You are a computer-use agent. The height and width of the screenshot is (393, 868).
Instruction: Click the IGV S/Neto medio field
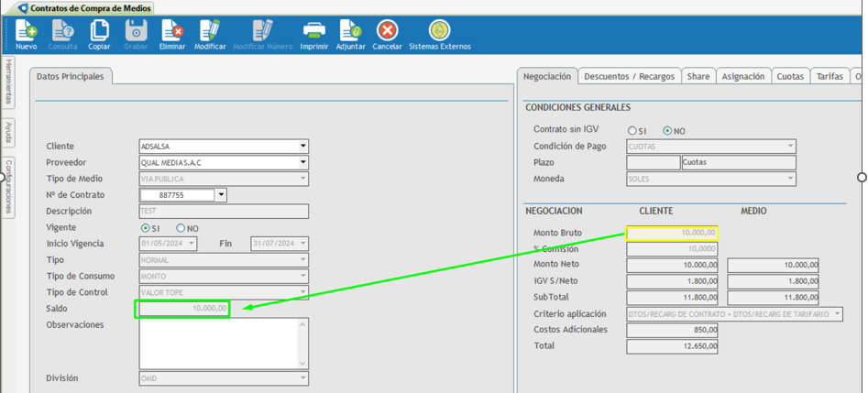click(x=774, y=282)
